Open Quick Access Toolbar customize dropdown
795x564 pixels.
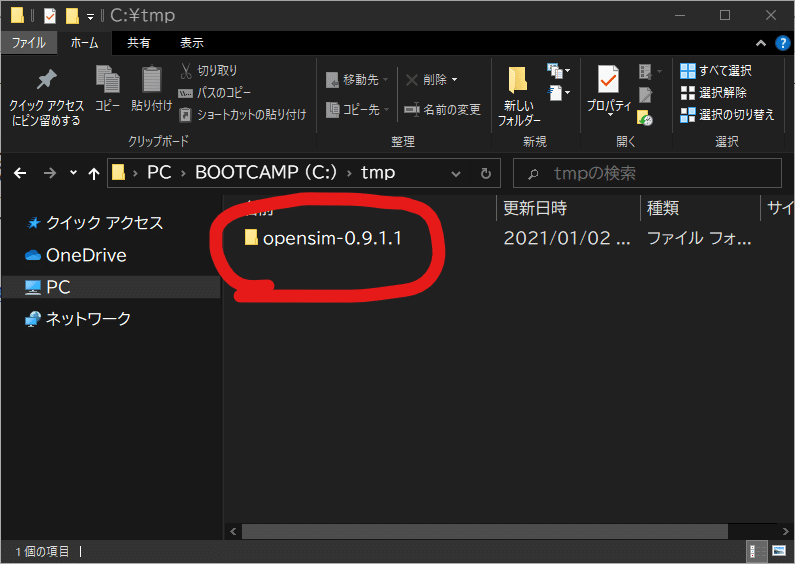tap(90, 17)
